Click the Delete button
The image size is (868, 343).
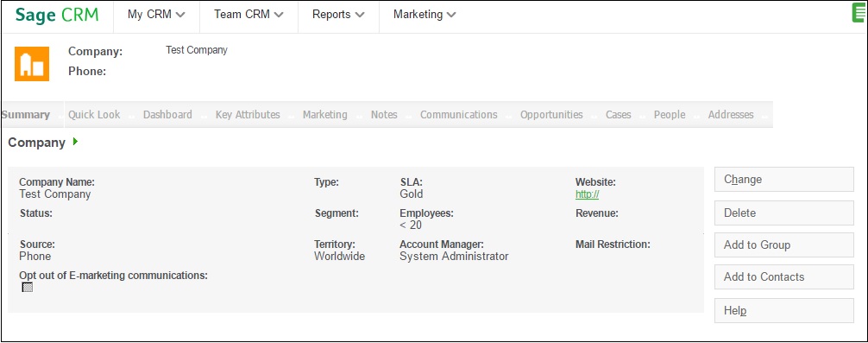pyautogui.click(x=783, y=213)
